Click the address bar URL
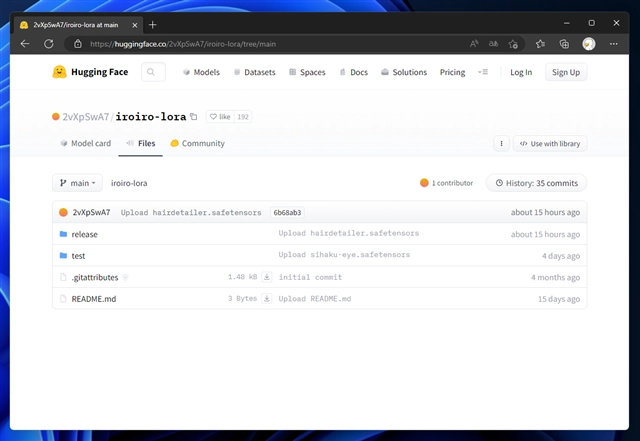640x441 pixels. pyautogui.click(x=183, y=44)
